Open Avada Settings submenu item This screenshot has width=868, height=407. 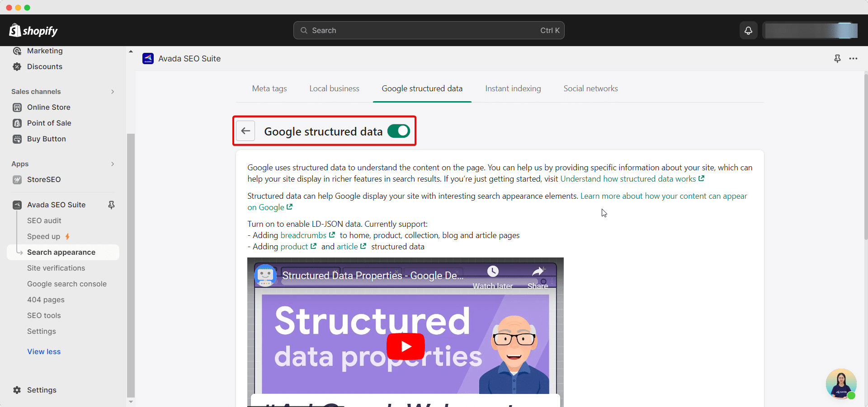[42, 331]
